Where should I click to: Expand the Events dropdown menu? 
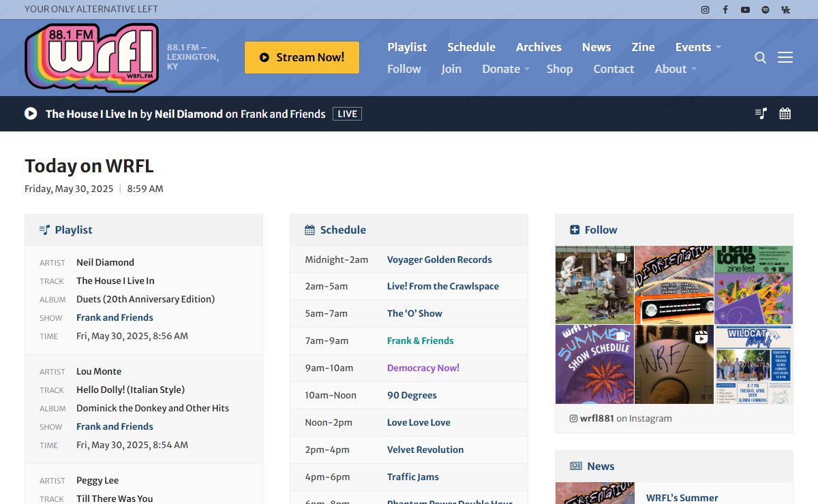point(698,47)
